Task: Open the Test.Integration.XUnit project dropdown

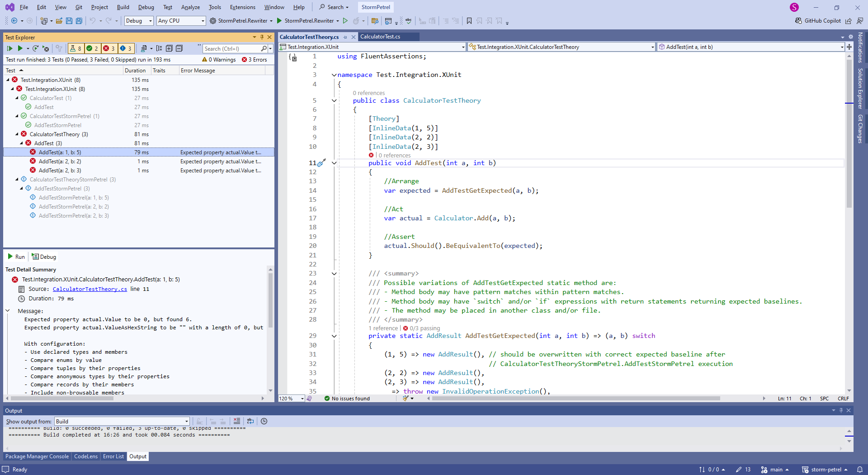Action: pos(373,47)
